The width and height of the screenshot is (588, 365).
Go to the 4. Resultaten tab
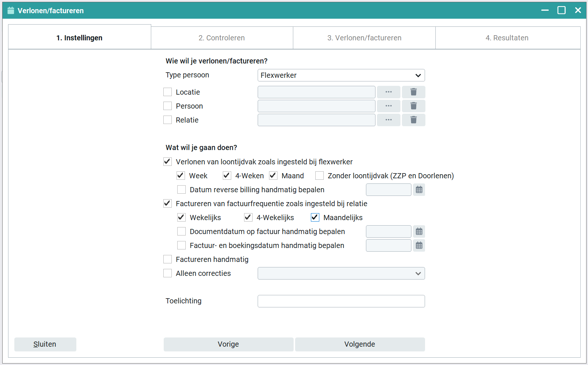pos(507,38)
